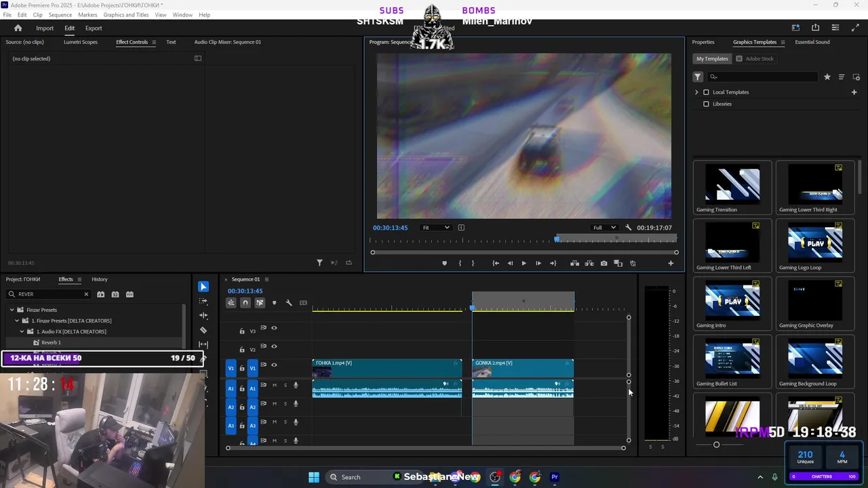Click the Accelerated Effects filter icon
Viewport: 868px width, 488px height.
pyautogui.click(x=100, y=294)
